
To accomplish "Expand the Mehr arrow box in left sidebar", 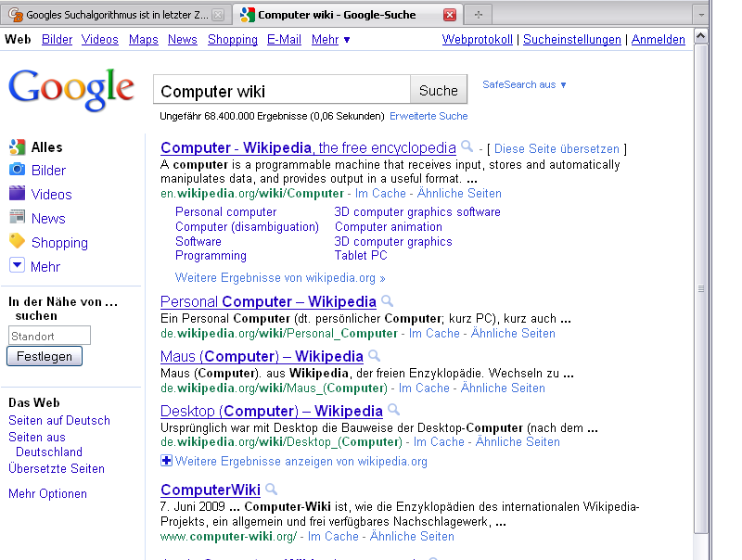I will (x=17, y=265).
